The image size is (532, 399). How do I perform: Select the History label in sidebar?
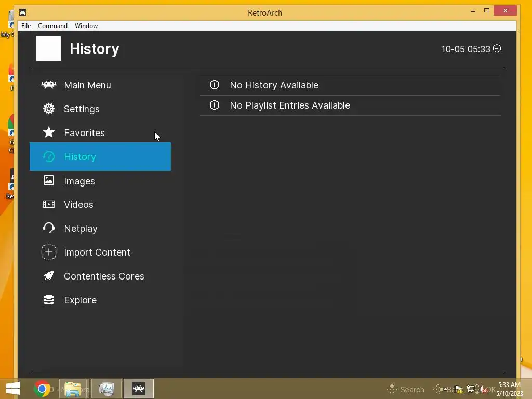pos(80,157)
